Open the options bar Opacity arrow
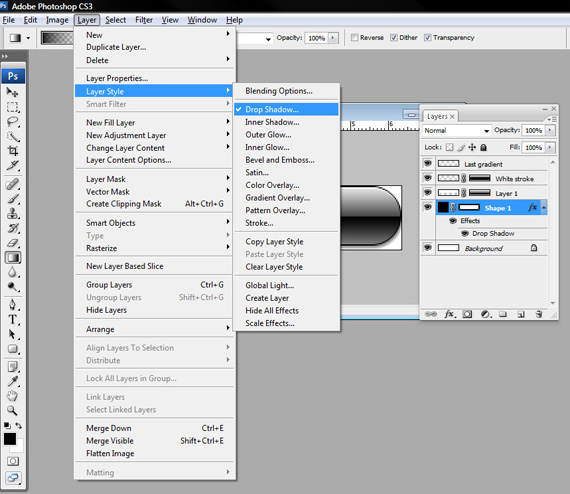This screenshot has width=570, height=494. 333,38
